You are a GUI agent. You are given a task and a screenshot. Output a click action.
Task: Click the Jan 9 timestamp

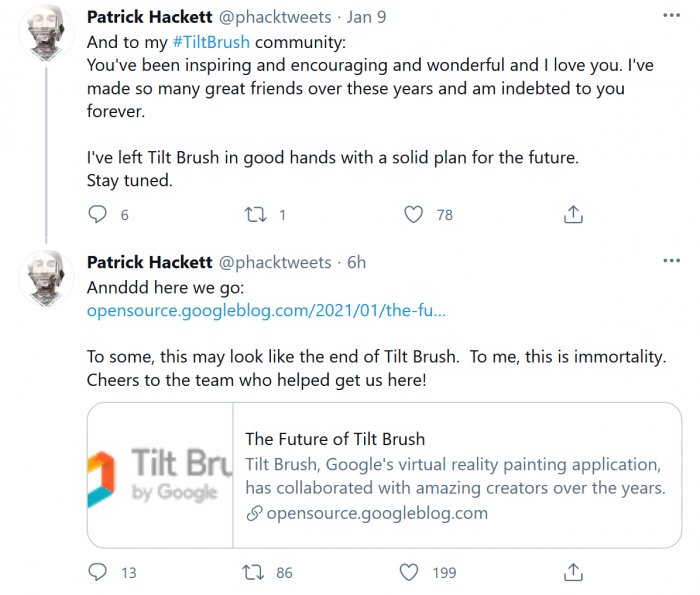click(x=366, y=17)
